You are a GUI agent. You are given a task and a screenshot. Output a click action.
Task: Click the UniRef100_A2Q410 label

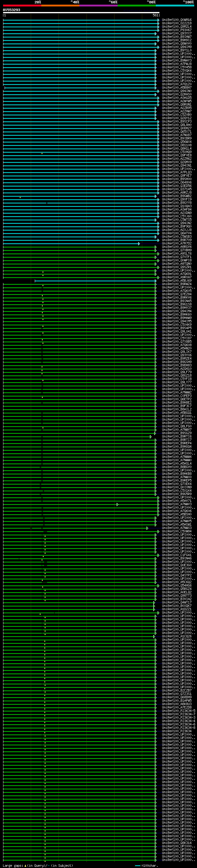pos(177,369)
